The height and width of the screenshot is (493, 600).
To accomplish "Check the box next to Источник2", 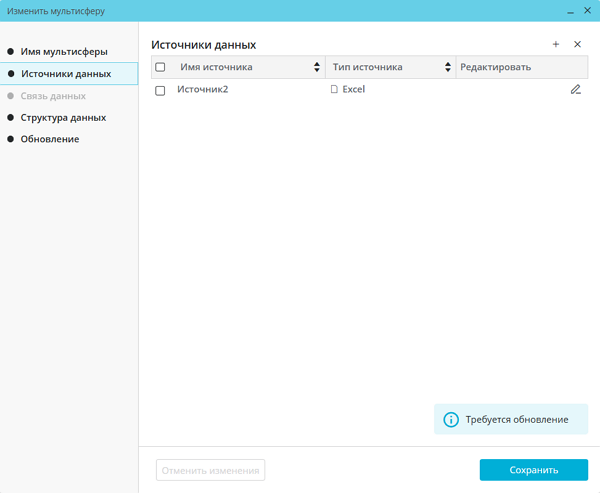I will point(160,91).
